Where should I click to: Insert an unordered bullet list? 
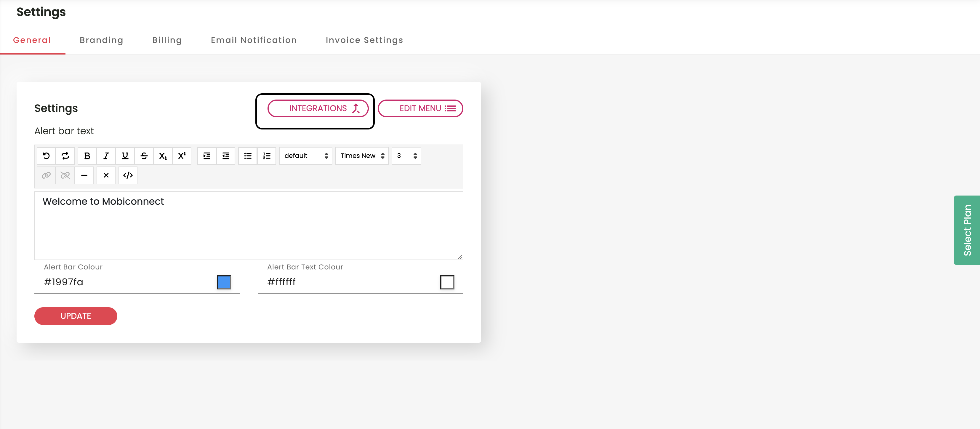point(248,156)
